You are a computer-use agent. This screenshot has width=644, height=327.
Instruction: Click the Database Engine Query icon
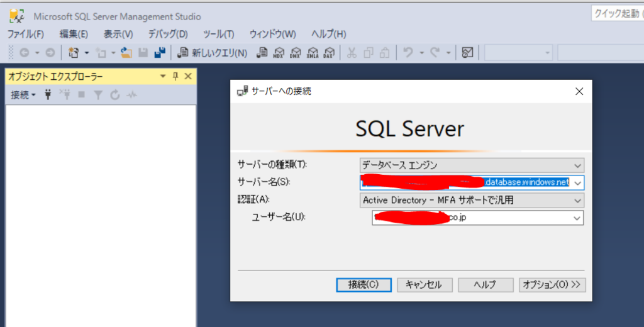pyautogui.click(x=262, y=53)
